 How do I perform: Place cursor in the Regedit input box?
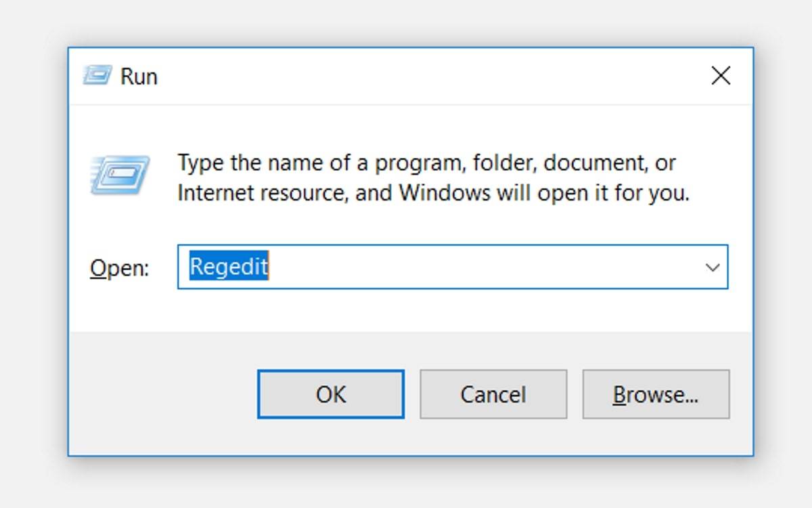pyautogui.click(x=406, y=267)
